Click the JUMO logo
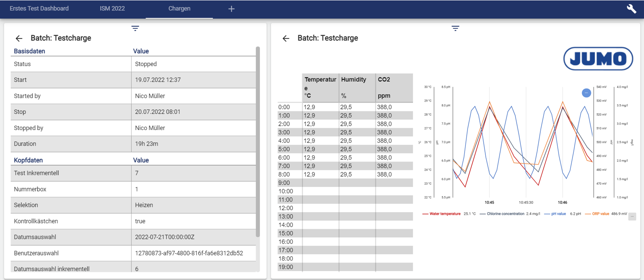 (598, 59)
